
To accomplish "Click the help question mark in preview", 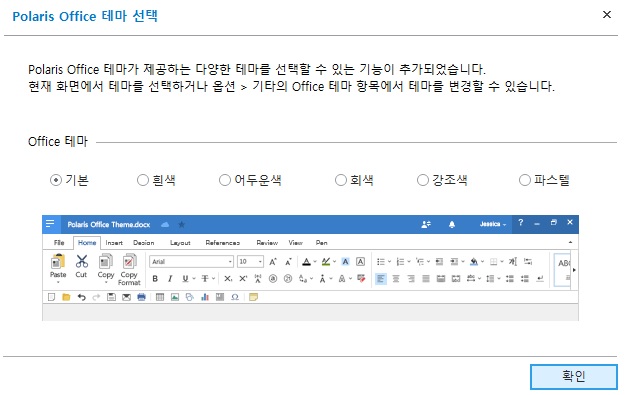I will tap(521, 223).
